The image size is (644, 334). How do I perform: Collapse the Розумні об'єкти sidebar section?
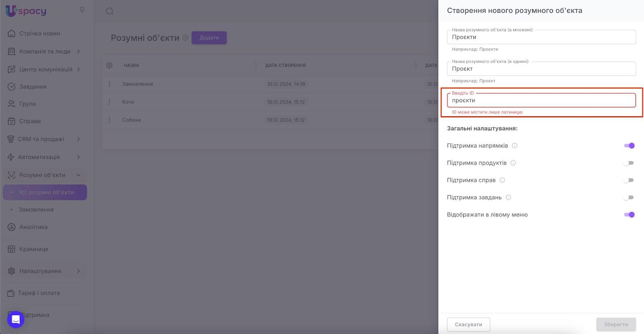click(78, 175)
